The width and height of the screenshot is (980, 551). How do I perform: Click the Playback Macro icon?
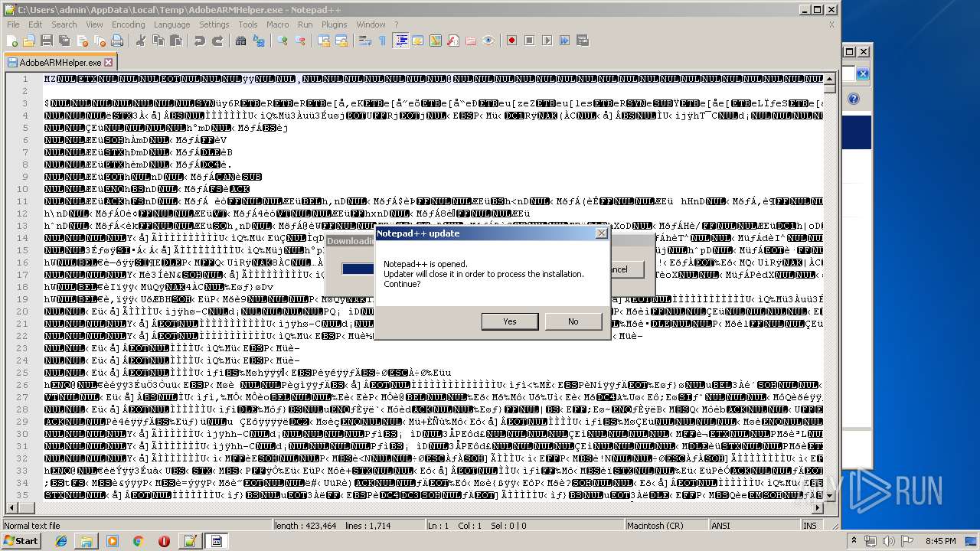547,41
